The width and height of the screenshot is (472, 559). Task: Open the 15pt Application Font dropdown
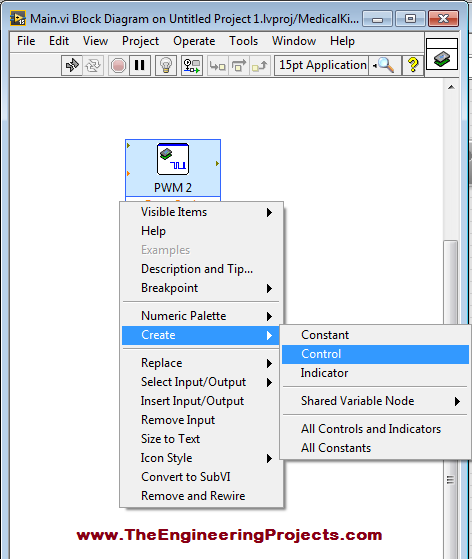(x=321, y=65)
